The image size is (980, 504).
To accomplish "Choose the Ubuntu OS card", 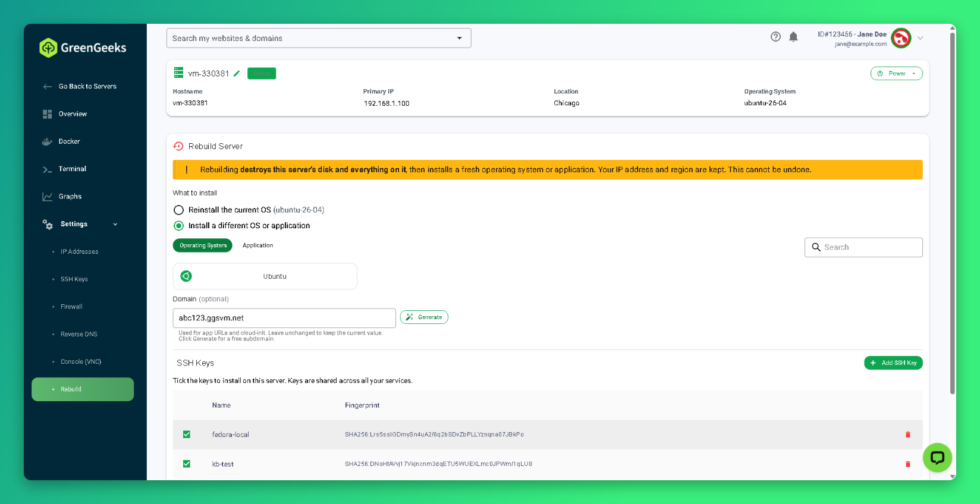I will coord(265,276).
